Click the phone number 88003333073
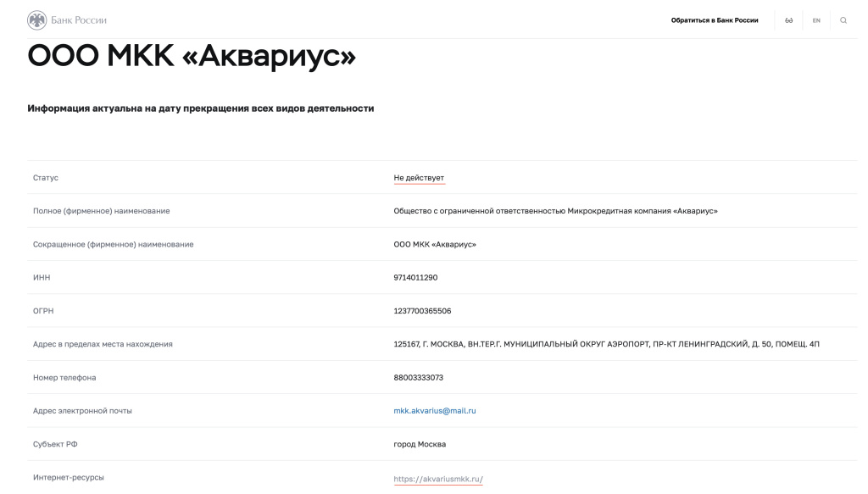 tap(417, 377)
